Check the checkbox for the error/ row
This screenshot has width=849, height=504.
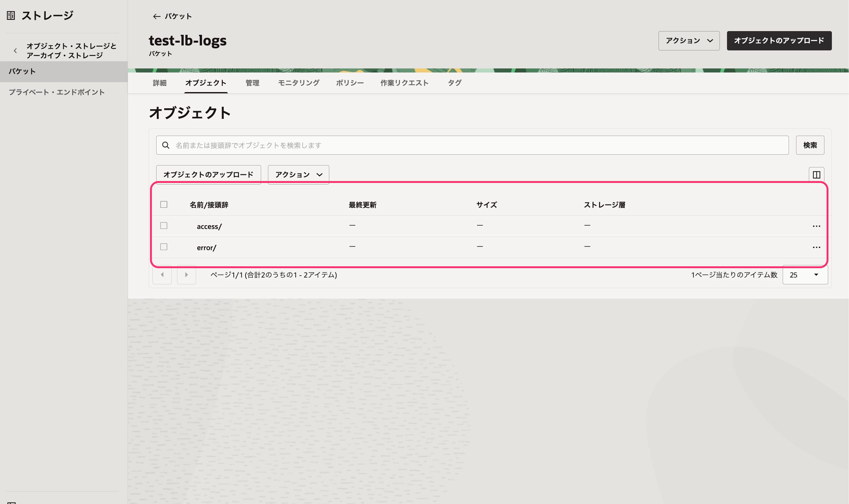coord(164,247)
